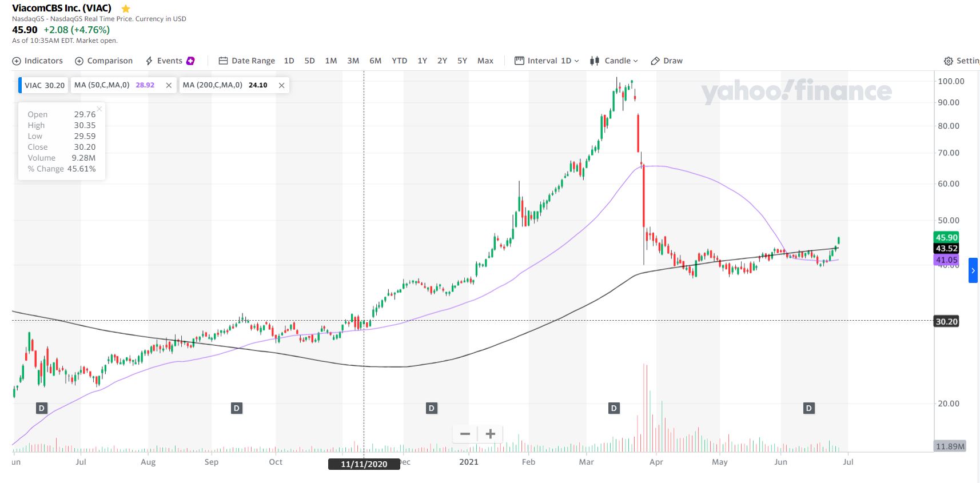980x483 pixels.
Task: Click the 11.89M volume label
Action: (x=950, y=446)
